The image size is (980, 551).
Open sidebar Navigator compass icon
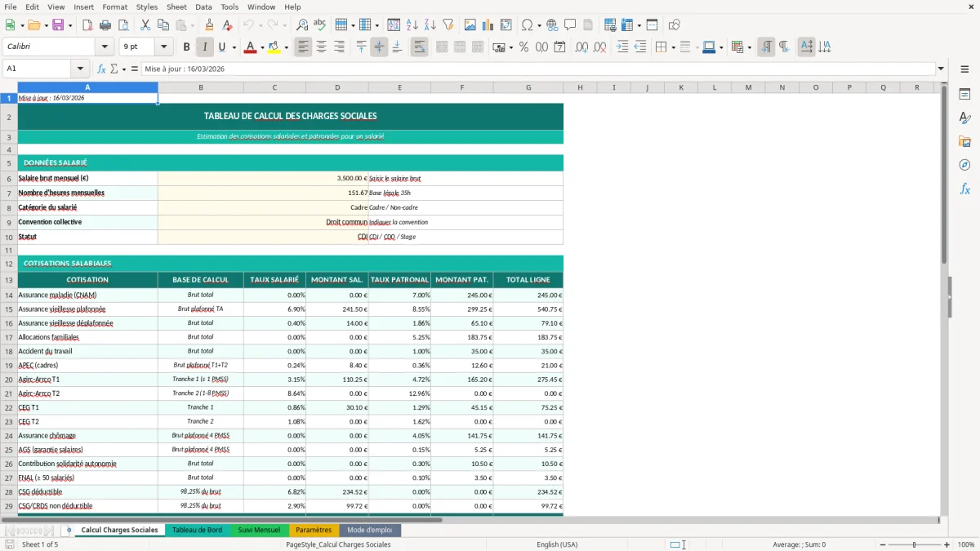point(964,165)
